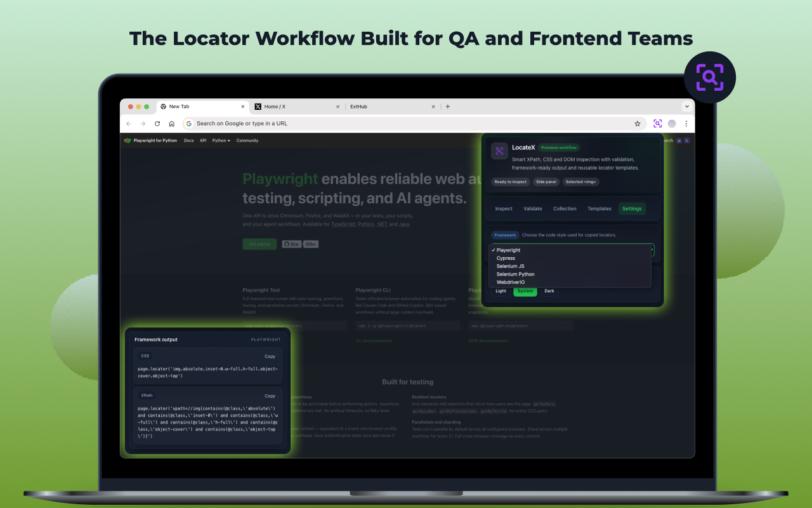
Task: Close the ExtHub tab
Action: 433,107
